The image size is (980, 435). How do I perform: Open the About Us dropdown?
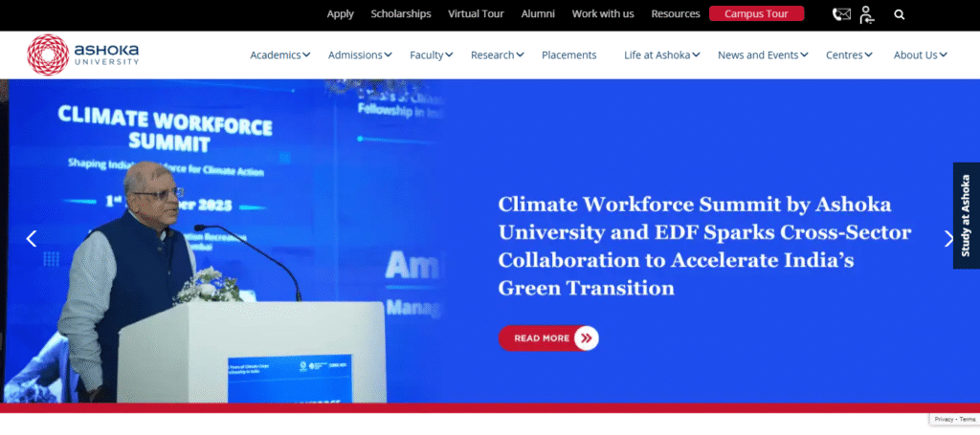pos(920,55)
